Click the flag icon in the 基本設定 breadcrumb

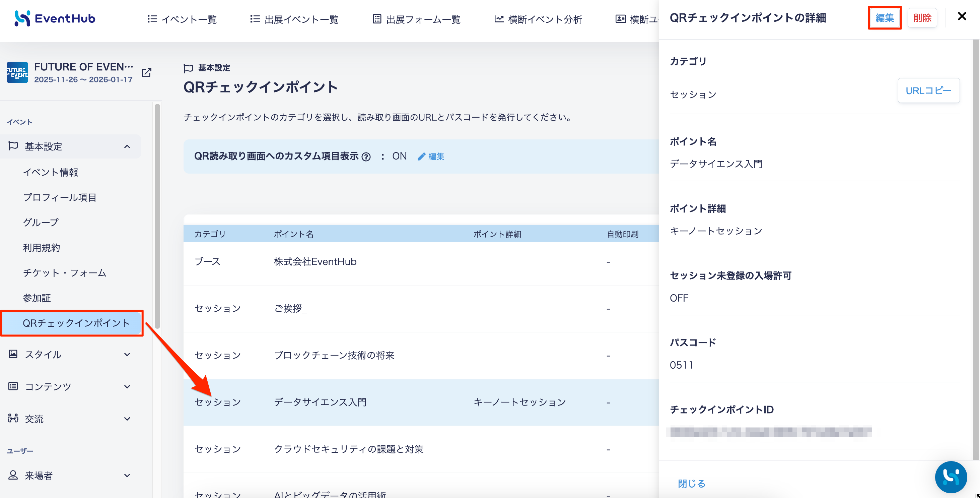[x=188, y=68]
